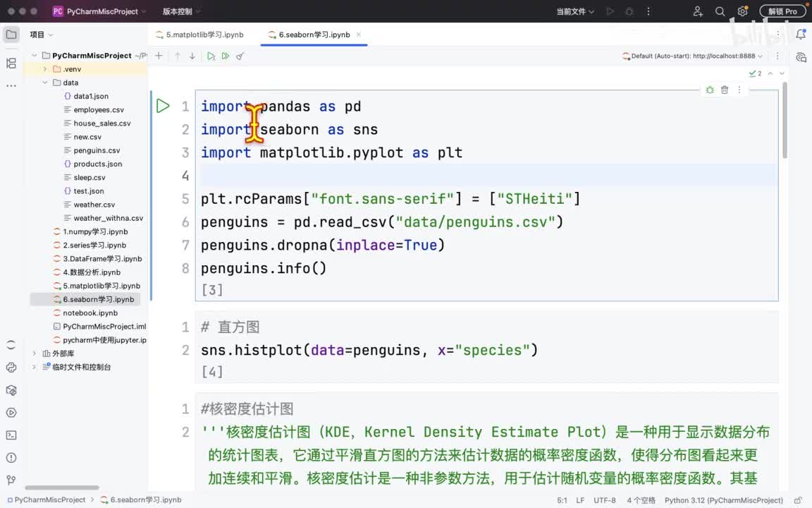Expand the 外部库 node

click(34, 353)
